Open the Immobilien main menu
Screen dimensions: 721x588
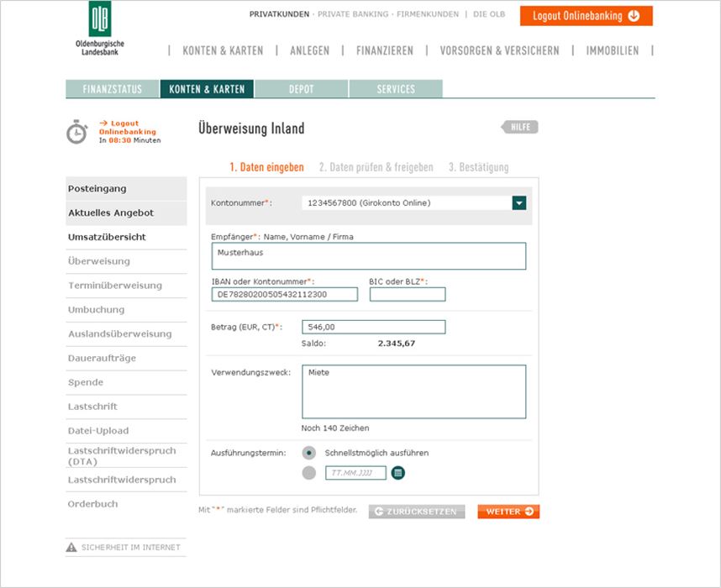pyautogui.click(x=612, y=50)
